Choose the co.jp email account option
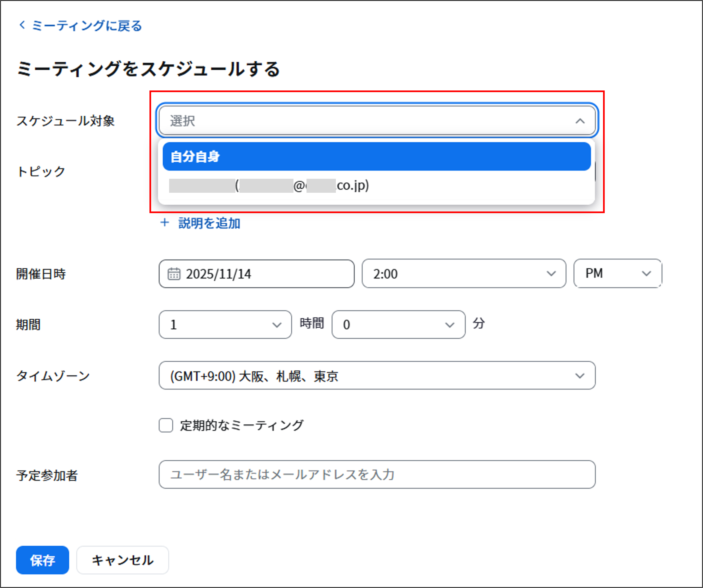This screenshot has width=703, height=588. (377, 185)
